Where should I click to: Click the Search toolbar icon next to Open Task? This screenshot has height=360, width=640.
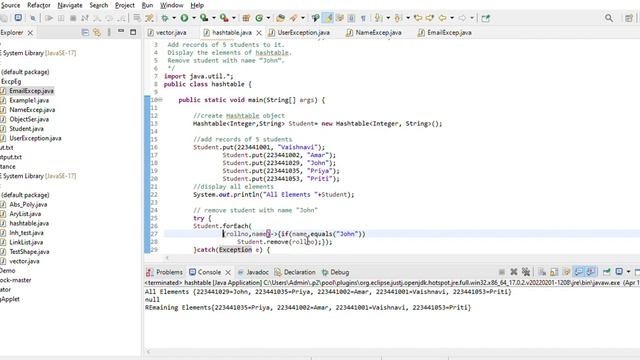coord(315,18)
